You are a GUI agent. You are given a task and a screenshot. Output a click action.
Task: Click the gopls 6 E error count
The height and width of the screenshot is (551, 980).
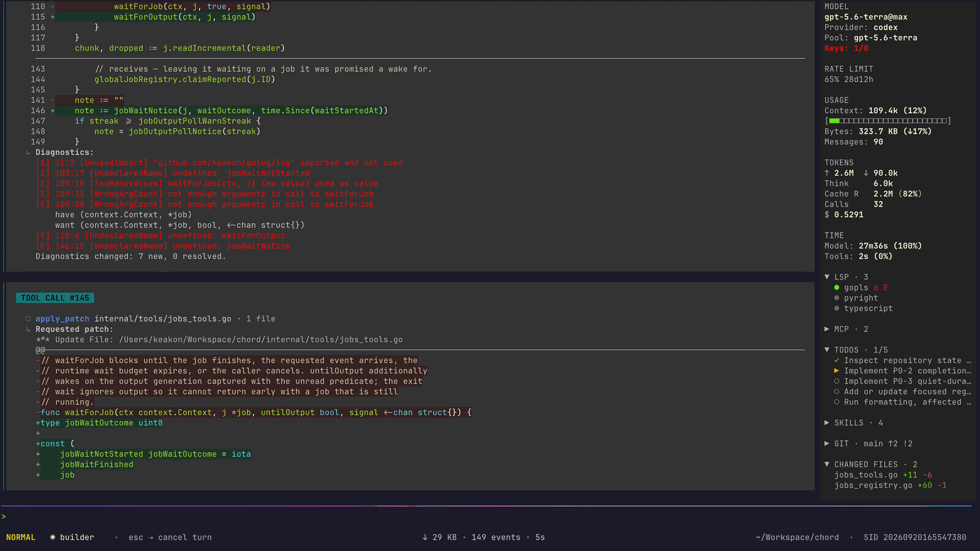point(880,288)
